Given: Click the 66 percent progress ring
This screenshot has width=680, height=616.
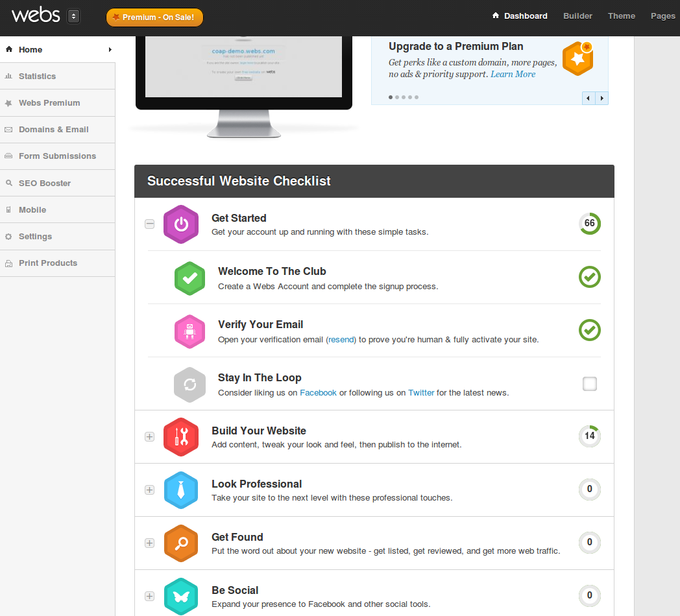Looking at the screenshot, I should point(589,224).
